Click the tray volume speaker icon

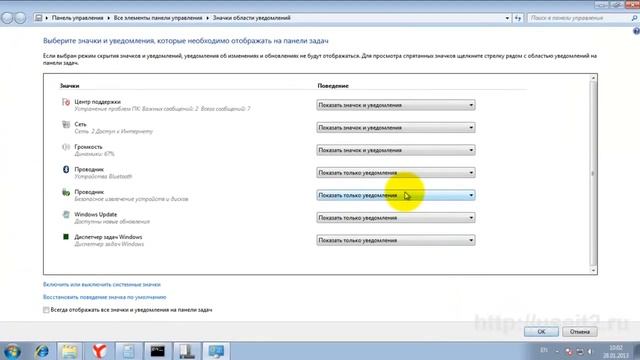click(590, 351)
